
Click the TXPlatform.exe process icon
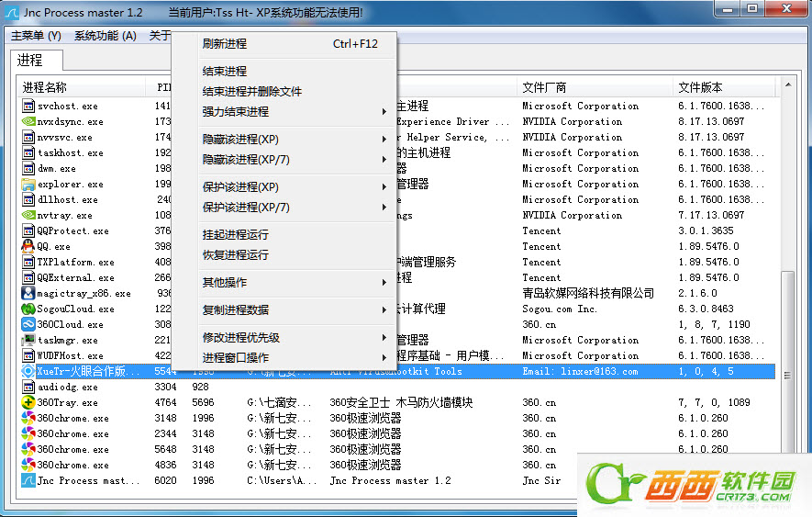[x=28, y=262]
